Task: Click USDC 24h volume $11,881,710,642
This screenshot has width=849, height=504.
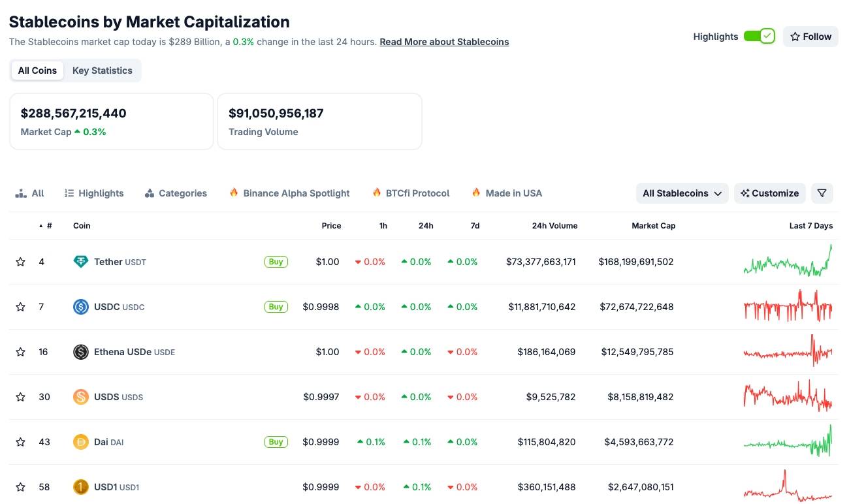Action: coord(542,307)
